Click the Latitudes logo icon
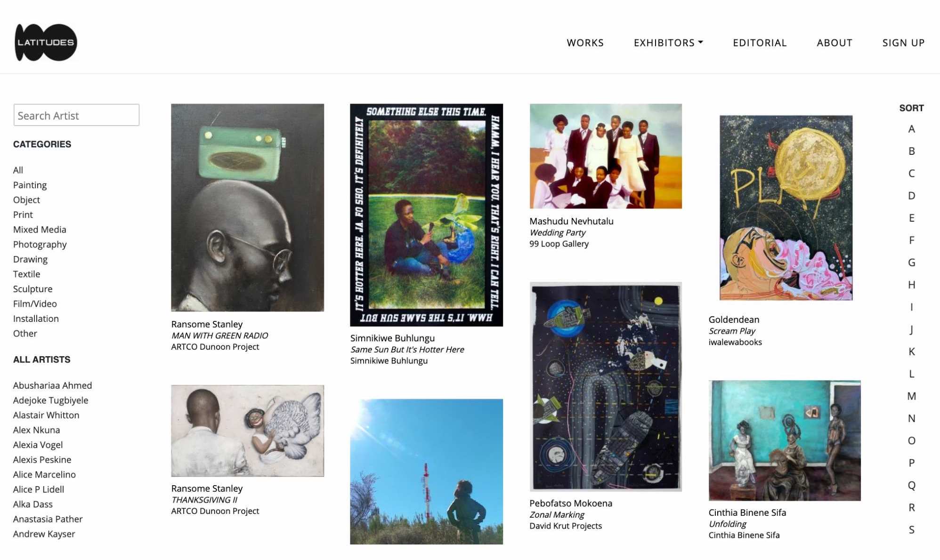This screenshot has height=560, width=940. coord(46,42)
